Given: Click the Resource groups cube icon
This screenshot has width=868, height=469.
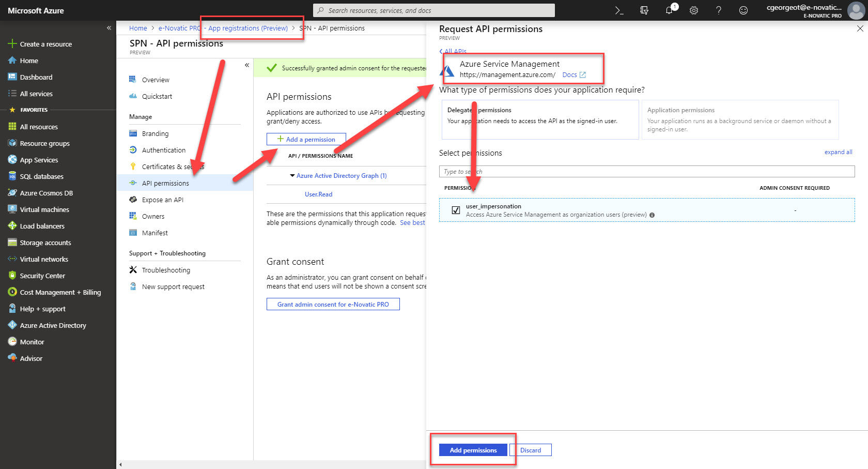Looking at the screenshot, I should [x=12, y=143].
